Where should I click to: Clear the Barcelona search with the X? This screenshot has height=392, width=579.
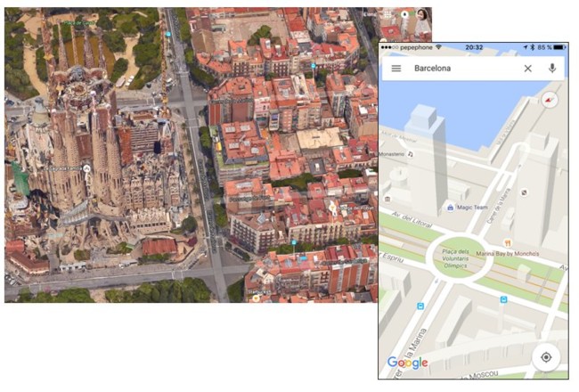click(528, 69)
